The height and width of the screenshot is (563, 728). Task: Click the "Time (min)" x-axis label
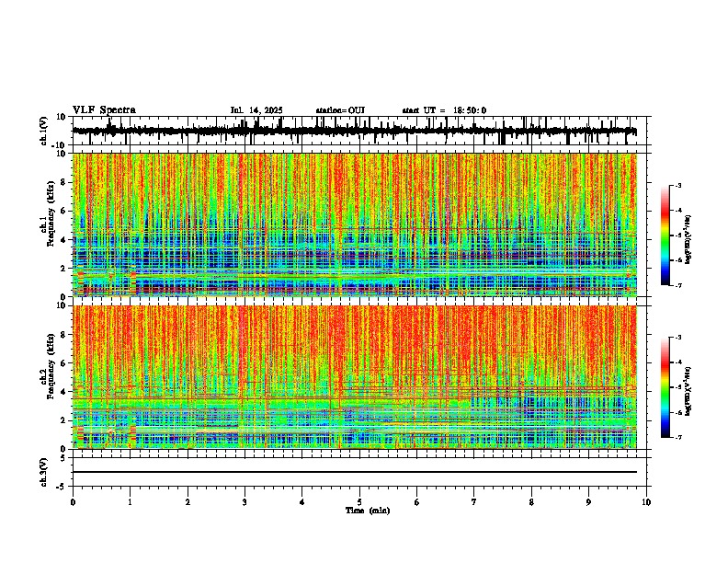pos(368,511)
